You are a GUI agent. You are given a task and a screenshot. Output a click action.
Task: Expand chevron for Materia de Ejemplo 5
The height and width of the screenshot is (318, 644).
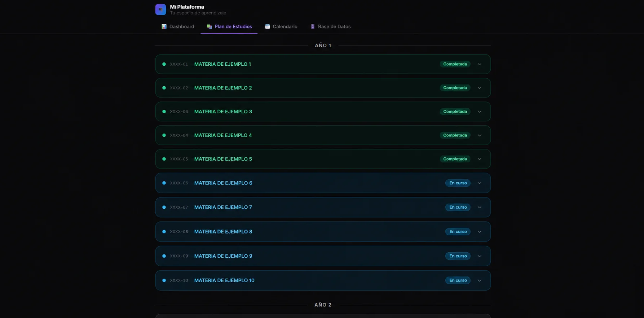480,159
